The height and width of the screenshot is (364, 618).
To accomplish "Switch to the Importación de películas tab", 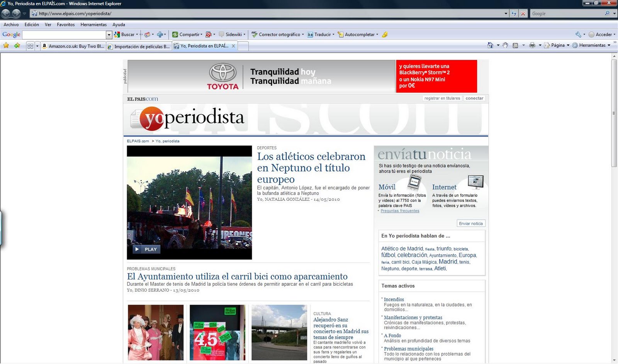I will 139,46.
